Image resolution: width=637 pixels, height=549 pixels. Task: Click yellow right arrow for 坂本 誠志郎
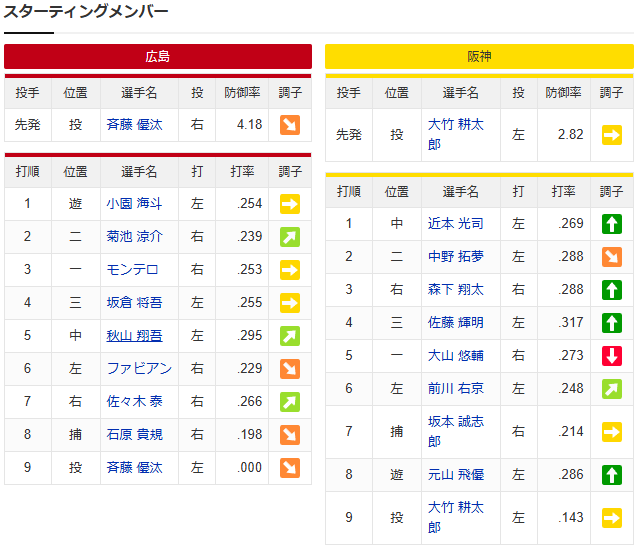click(612, 432)
